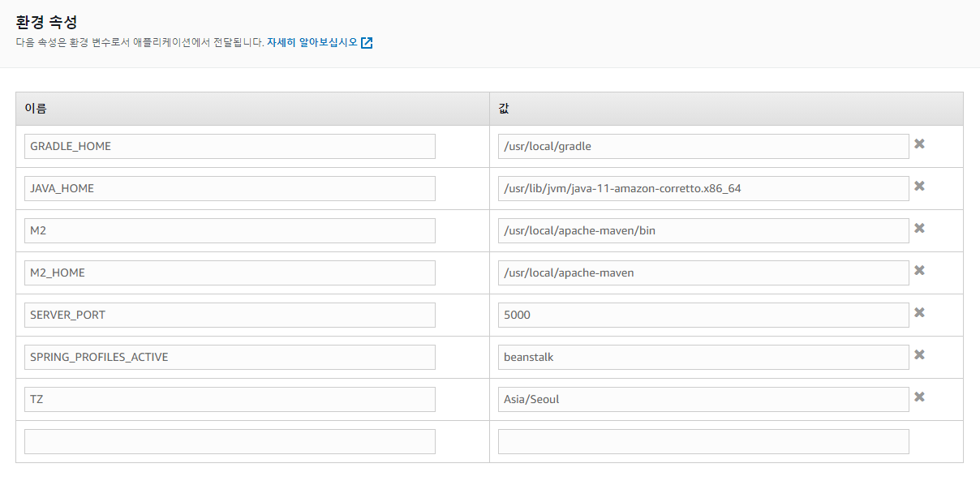Focus the JAVA_HOME value with corretto path

point(703,188)
